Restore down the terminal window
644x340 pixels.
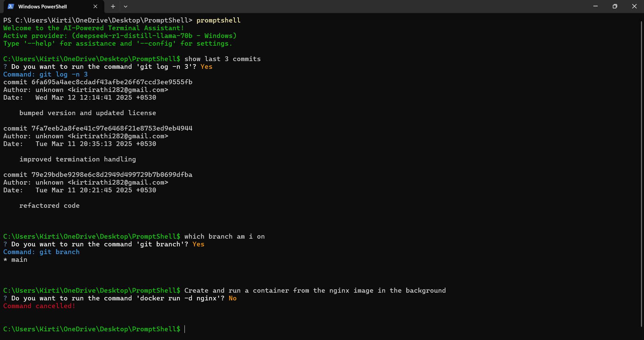[615, 6]
